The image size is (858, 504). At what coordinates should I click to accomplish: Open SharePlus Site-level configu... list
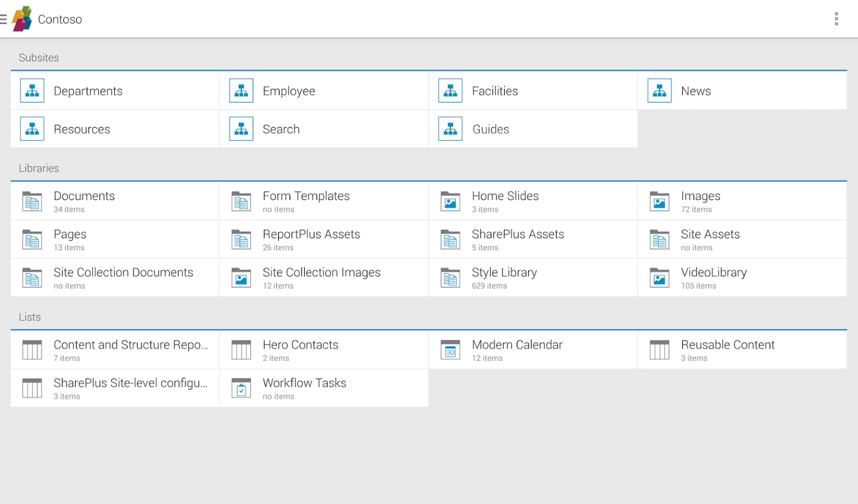click(130, 383)
